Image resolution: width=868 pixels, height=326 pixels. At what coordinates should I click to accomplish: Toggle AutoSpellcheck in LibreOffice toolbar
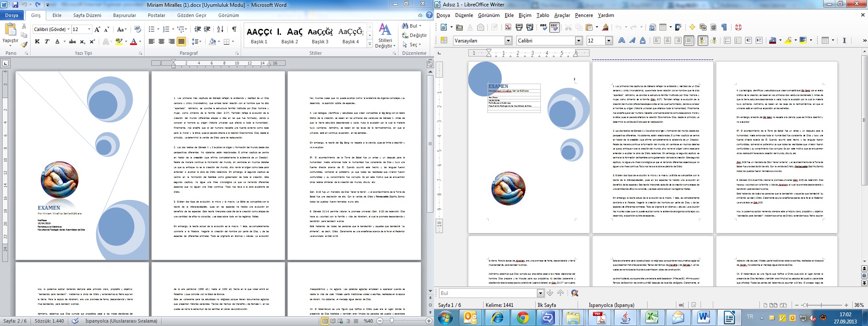tap(554, 27)
